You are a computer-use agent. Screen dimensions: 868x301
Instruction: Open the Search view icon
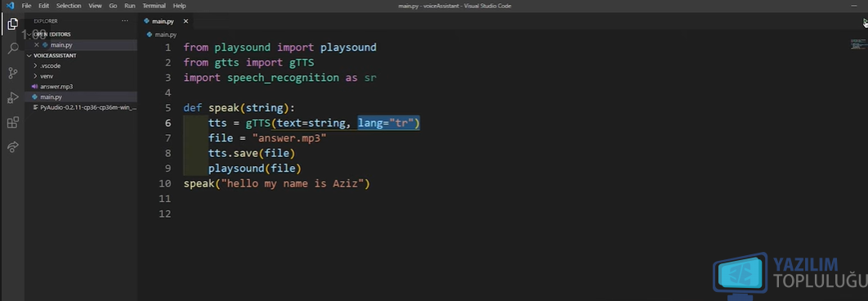click(12, 48)
